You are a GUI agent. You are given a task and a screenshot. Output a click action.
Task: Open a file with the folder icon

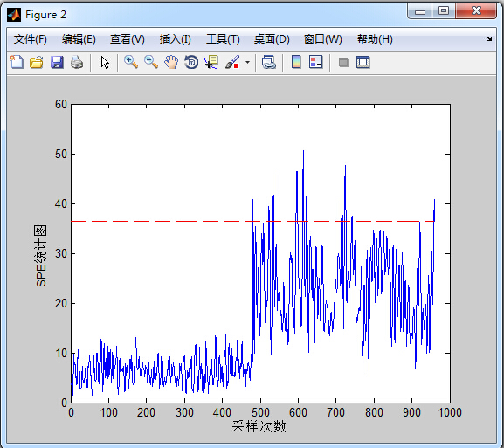click(37, 62)
